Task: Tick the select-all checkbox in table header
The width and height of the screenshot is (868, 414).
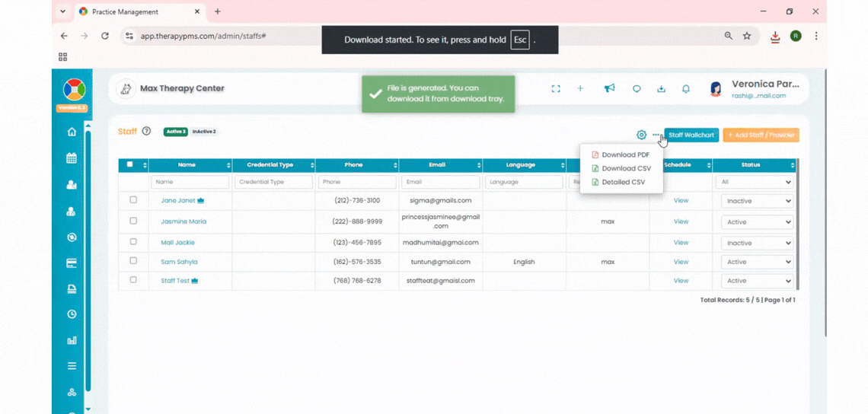Action: click(x=129, y=164)
